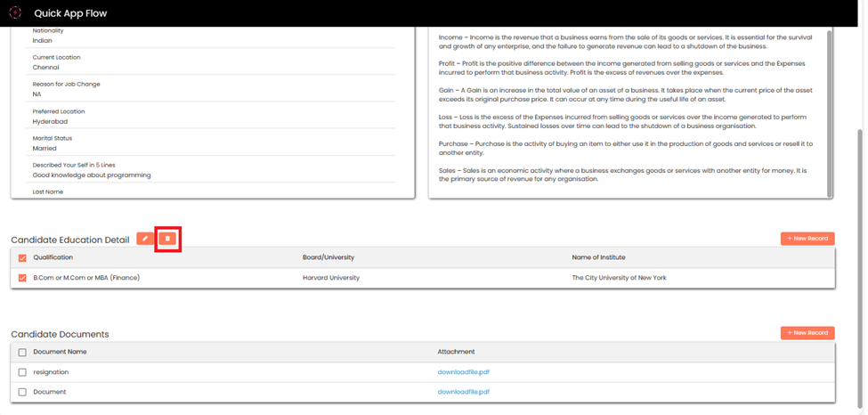Image resolution: width=868 pixels, height=415 pixels.
Task: Add New Record in Candidate Education Detail
Action: tap(807, 239)
